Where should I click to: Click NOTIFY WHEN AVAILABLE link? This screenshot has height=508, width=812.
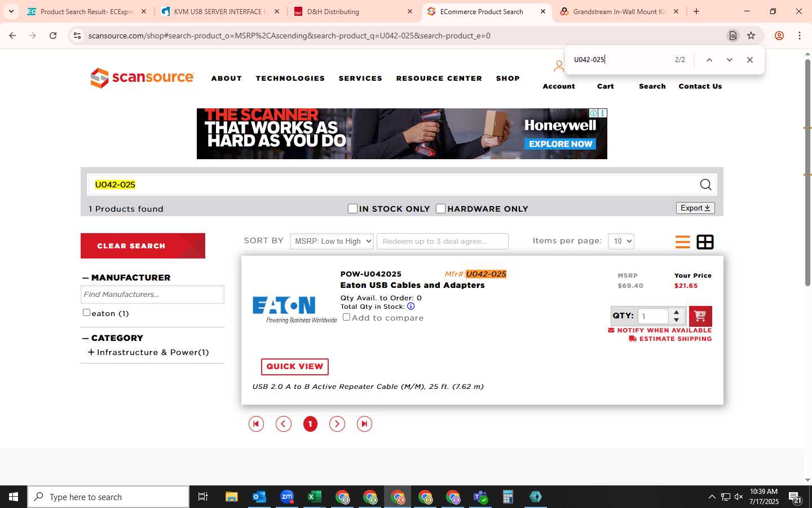[660, 330]
